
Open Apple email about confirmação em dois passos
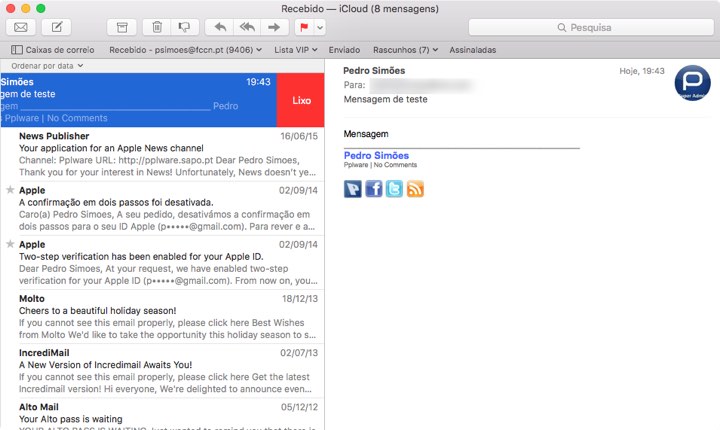(163, 208)
